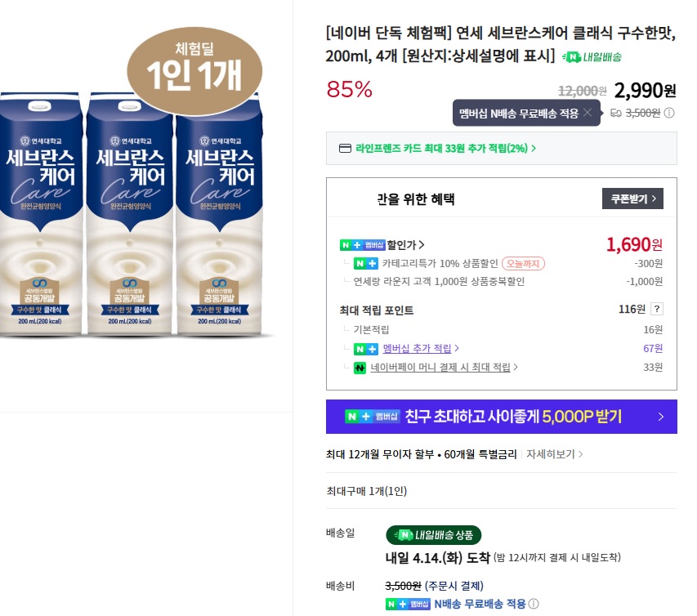697x616 pixels.
Task: Expand the 멤버십 할인가 details
Action: (x=406, y=245)
